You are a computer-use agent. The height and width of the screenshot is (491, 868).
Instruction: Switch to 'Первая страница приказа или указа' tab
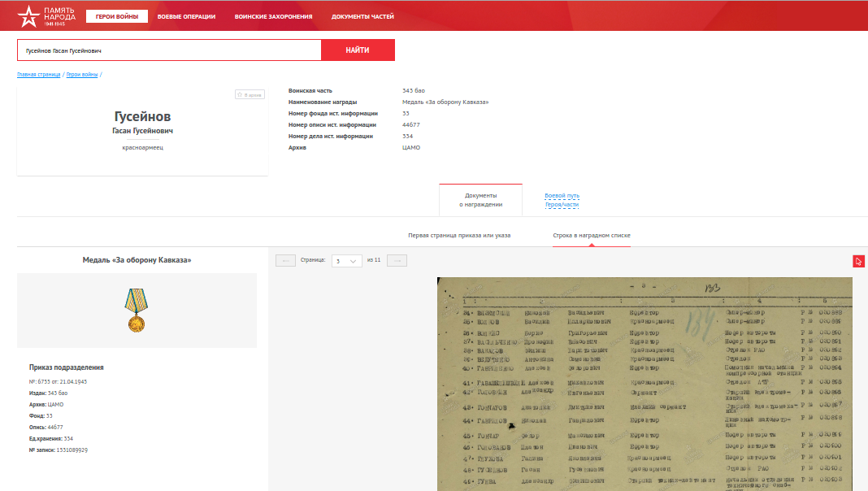459,235
